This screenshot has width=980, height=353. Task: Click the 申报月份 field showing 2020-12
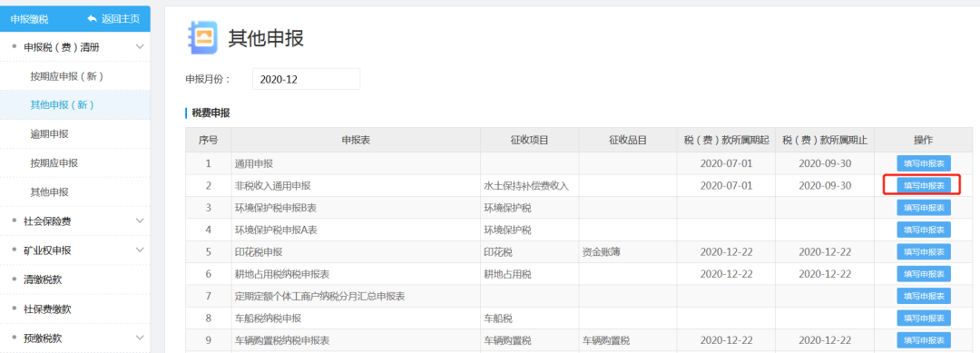[x=307, y=79]
